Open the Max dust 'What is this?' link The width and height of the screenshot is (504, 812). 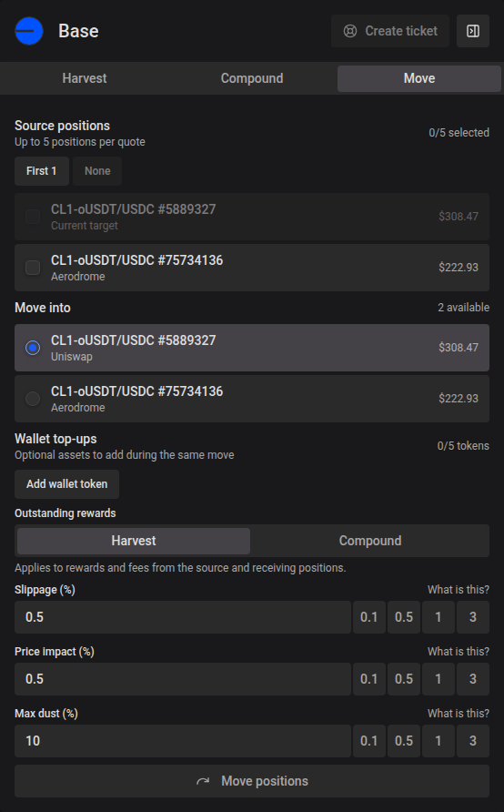tap(459, 714)
